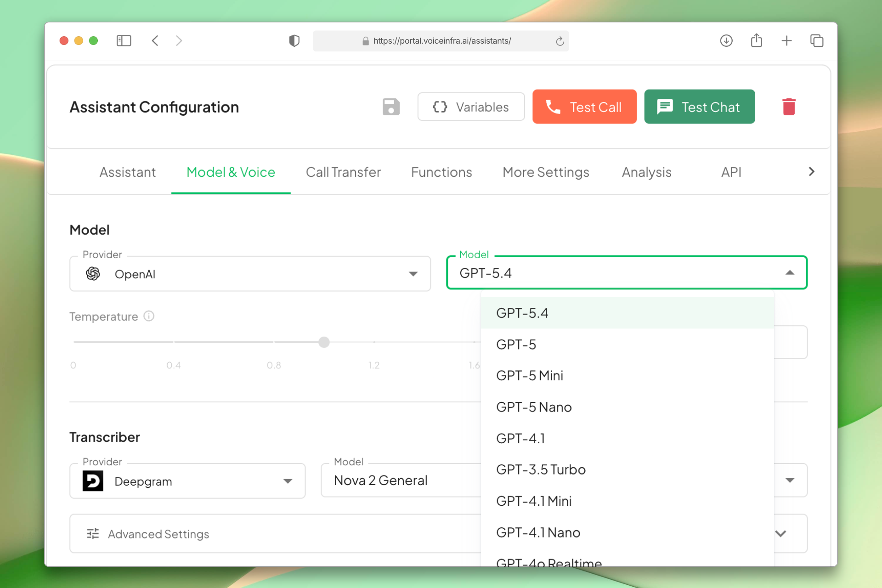This screenshot has width=882, height=588.
Task: Go back with the browser back arrow
Action: (155, 41)
